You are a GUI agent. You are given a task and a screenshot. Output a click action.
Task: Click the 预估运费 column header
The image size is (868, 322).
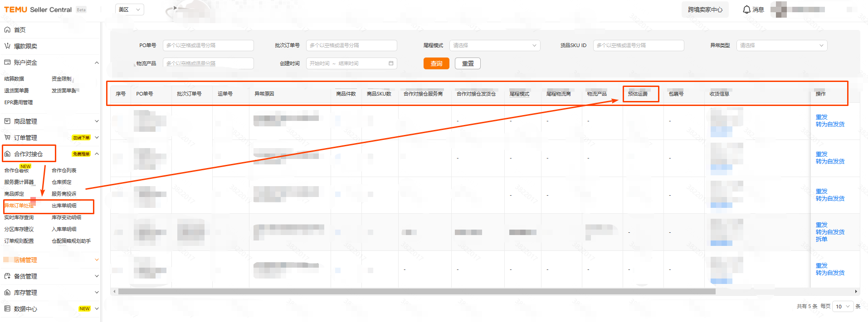[x=638, y=94]
